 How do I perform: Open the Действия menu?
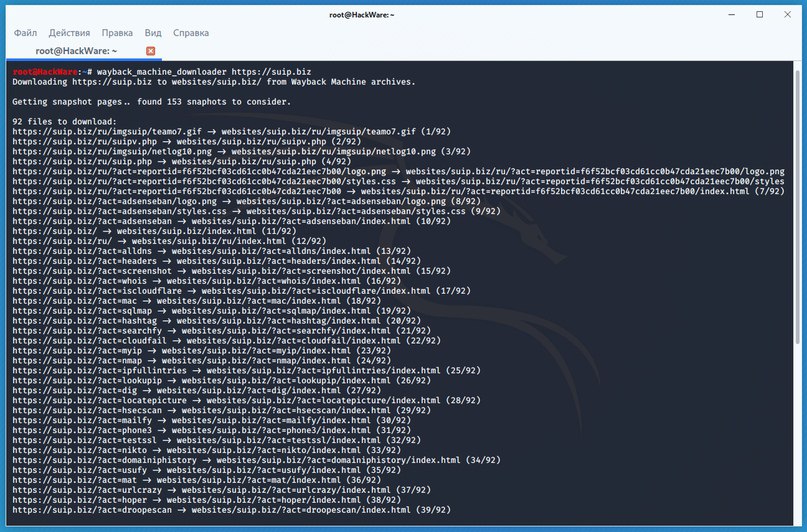pyautogui.click(x=69, y=33)
